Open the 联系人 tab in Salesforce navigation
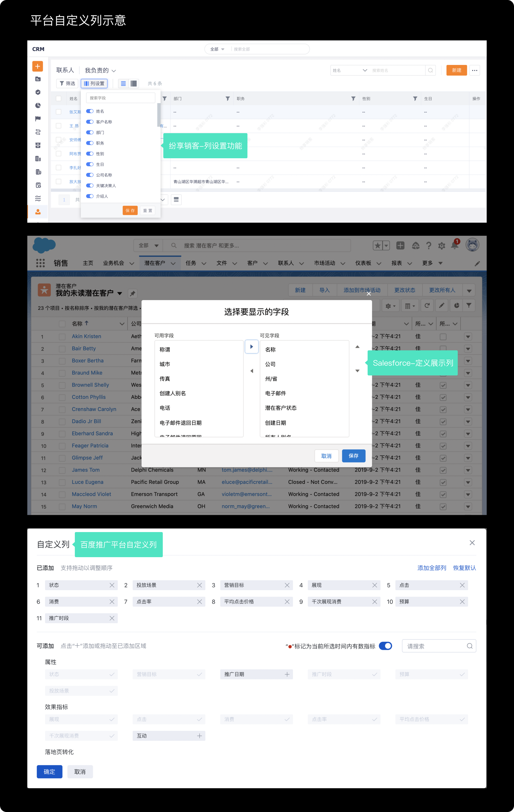The width and height of the screenshot is (514, 812). 286,263
